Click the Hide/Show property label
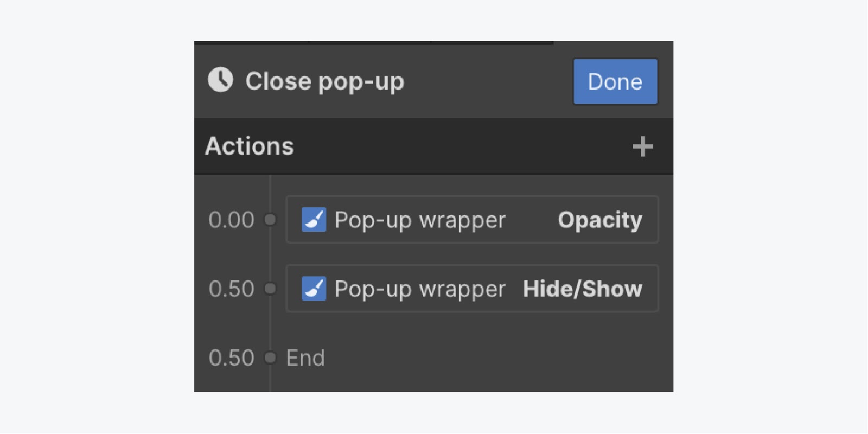The height and width of the screenshot is (434, 868). tap(583, 289)
